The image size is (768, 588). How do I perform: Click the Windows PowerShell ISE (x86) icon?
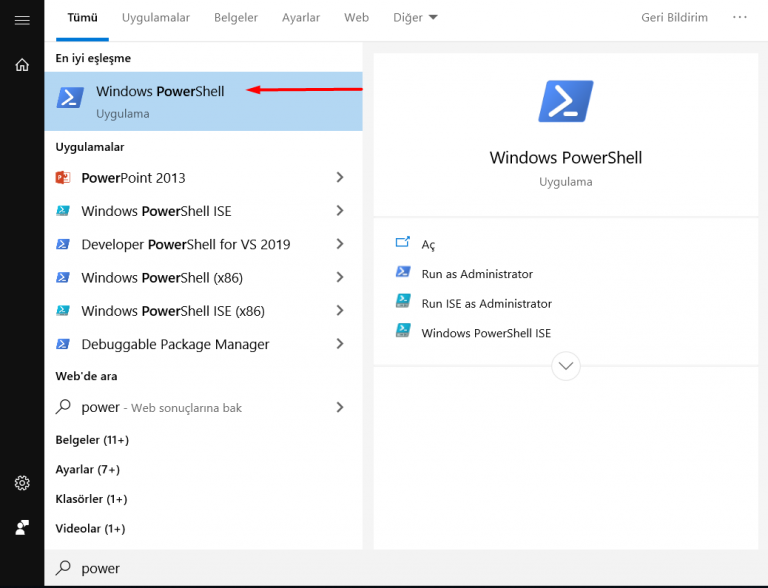pos(63,311)
